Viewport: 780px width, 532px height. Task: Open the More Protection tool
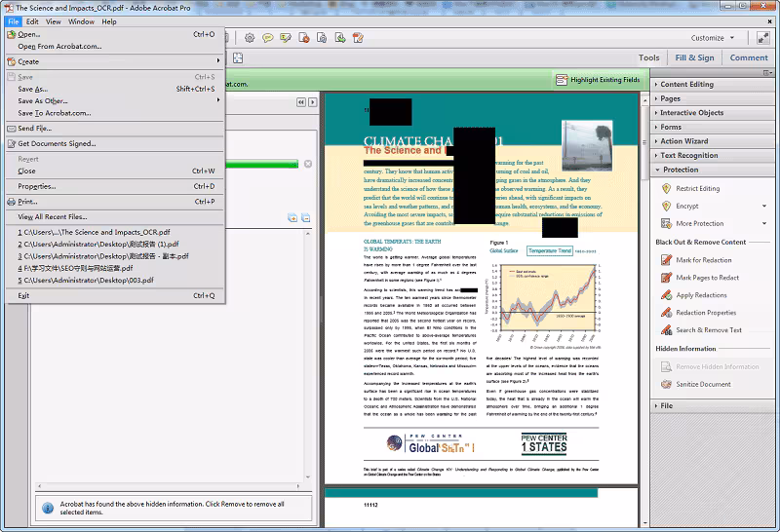699,223
